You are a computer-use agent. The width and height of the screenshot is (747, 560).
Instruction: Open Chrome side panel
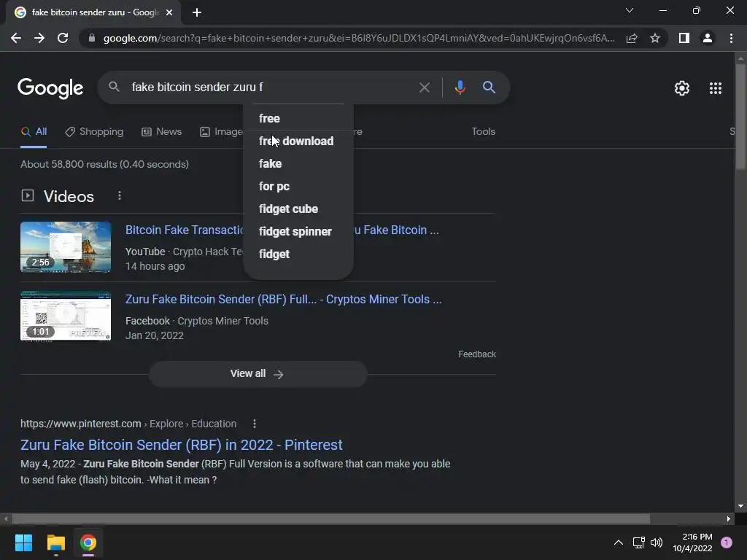click(x=684, y=38)
